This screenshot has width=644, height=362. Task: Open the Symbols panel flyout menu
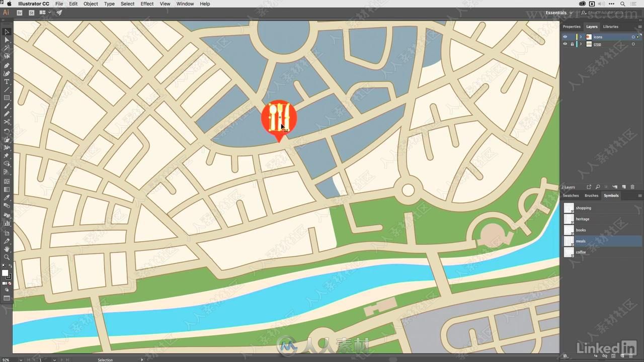640,196
